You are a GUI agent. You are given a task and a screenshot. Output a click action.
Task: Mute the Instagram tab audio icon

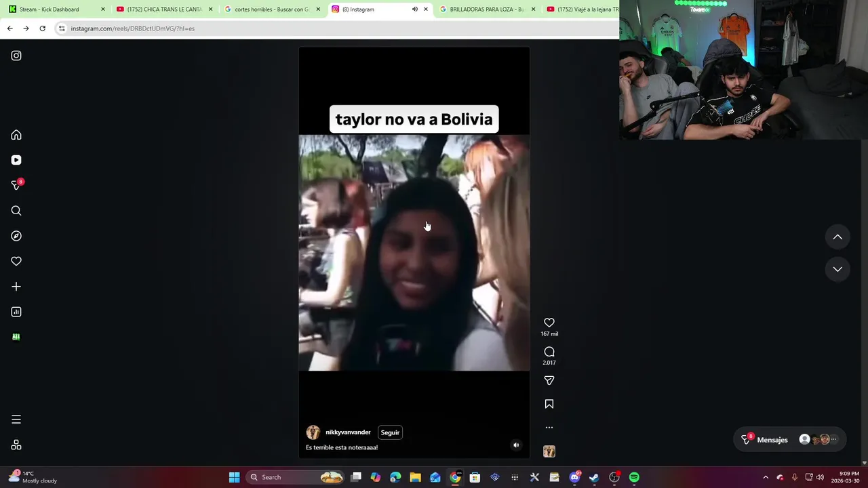click(x=414, y=9)
